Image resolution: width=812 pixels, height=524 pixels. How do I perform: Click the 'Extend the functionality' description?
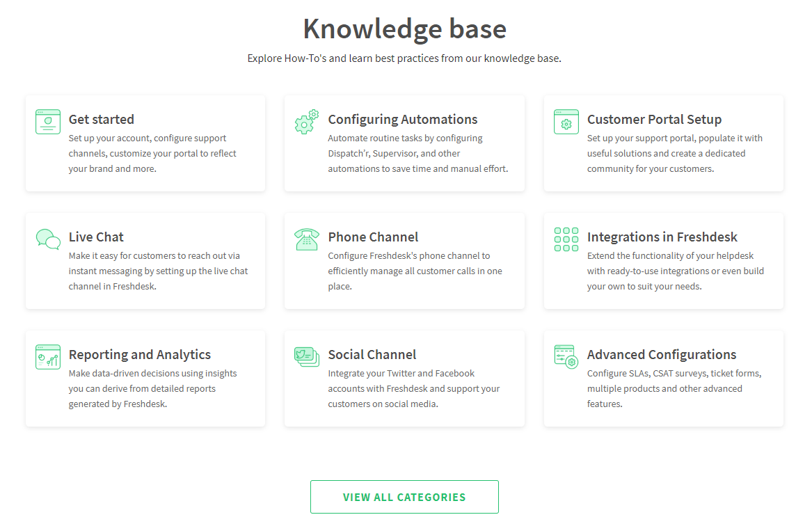tap(676, 271)
